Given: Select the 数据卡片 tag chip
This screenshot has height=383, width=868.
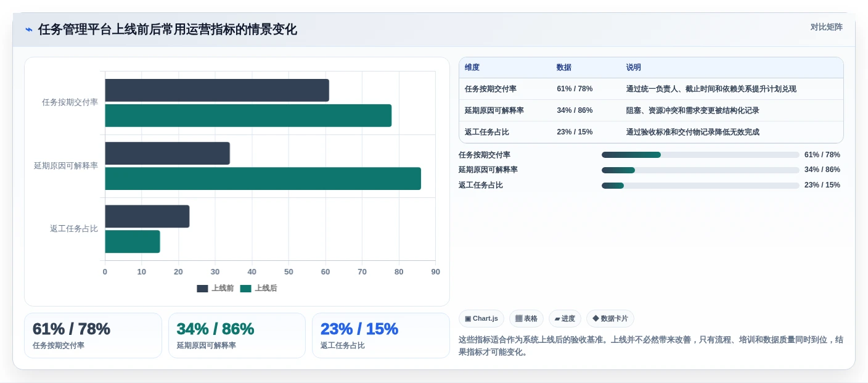Looking at the screenshot, I should tap(610, 318).
